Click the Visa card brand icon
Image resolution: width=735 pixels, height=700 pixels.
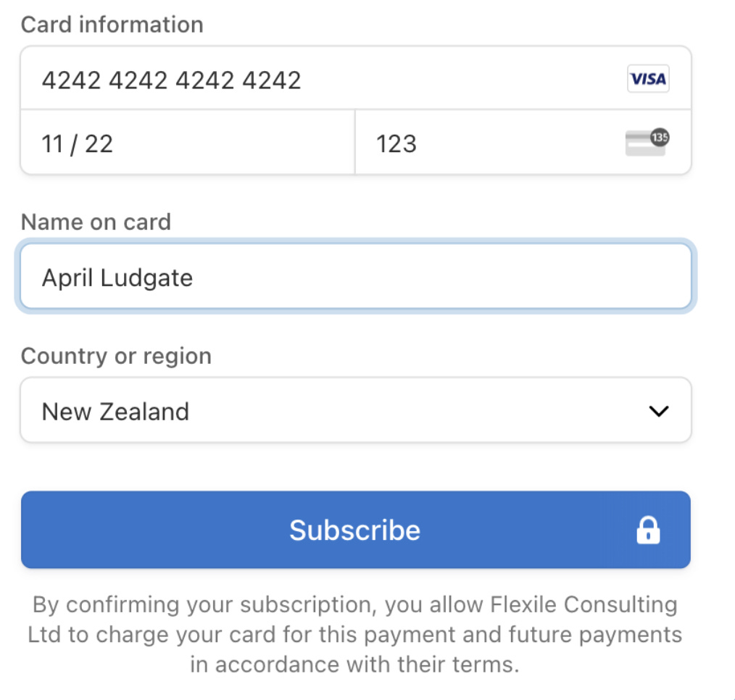647,78
